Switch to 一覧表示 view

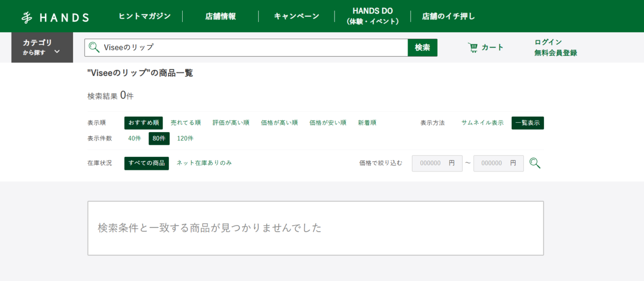click(x=528, y=123)
